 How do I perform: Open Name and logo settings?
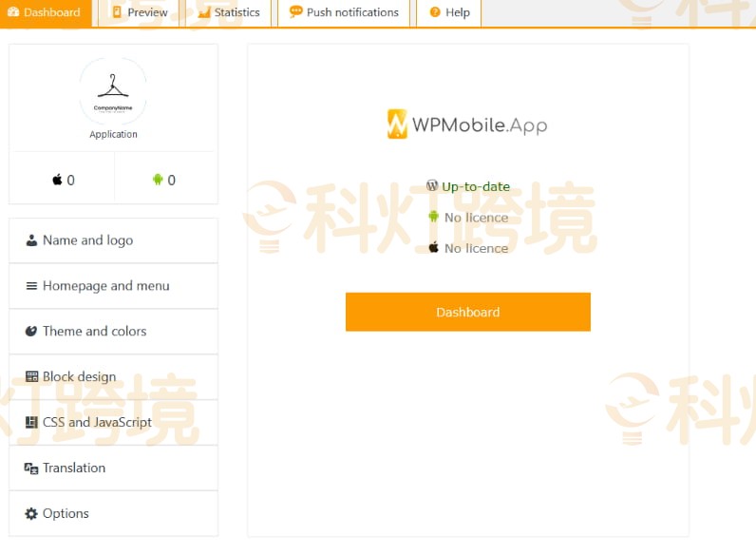[113, 240]
